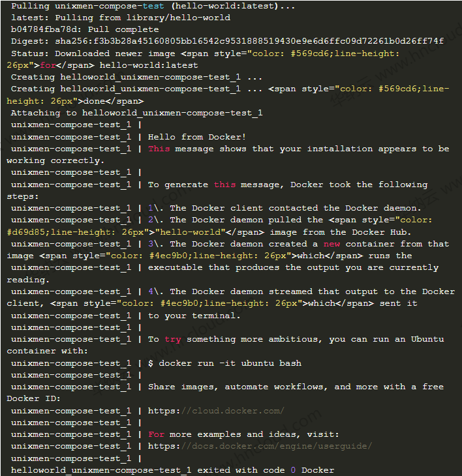Open the https://cloud.docker.com/ URL
The width and height of the screenshot is (462, 476).
point(216,411)
